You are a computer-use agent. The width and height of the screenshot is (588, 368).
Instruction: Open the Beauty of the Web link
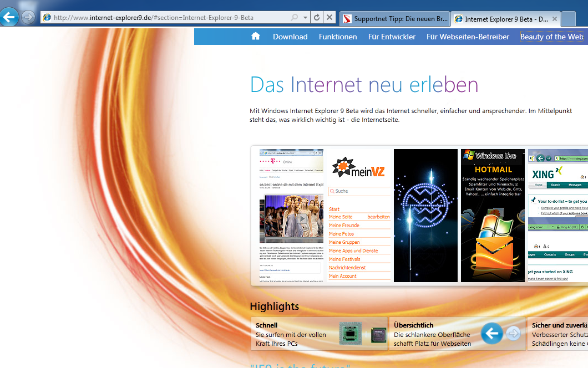(551, 37)
